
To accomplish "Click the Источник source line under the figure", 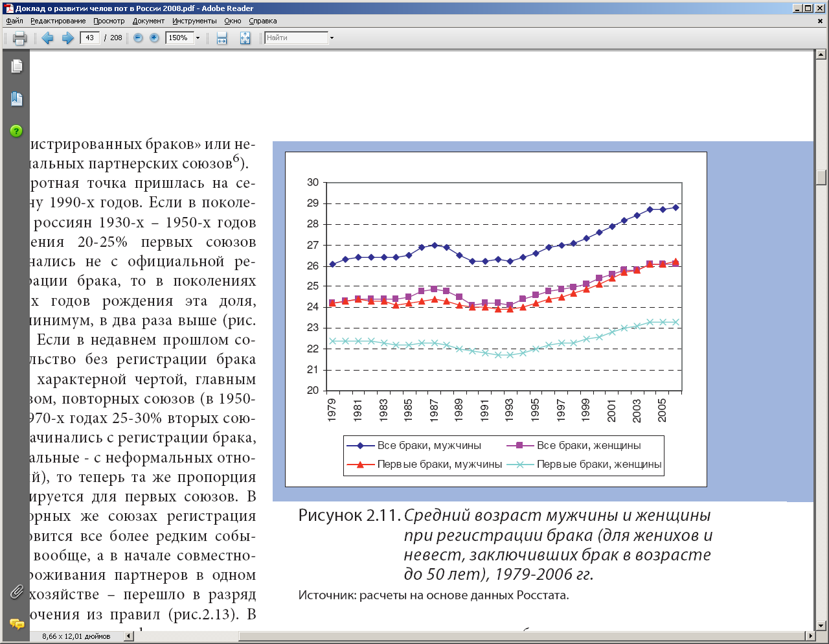I will click(433, 595).
